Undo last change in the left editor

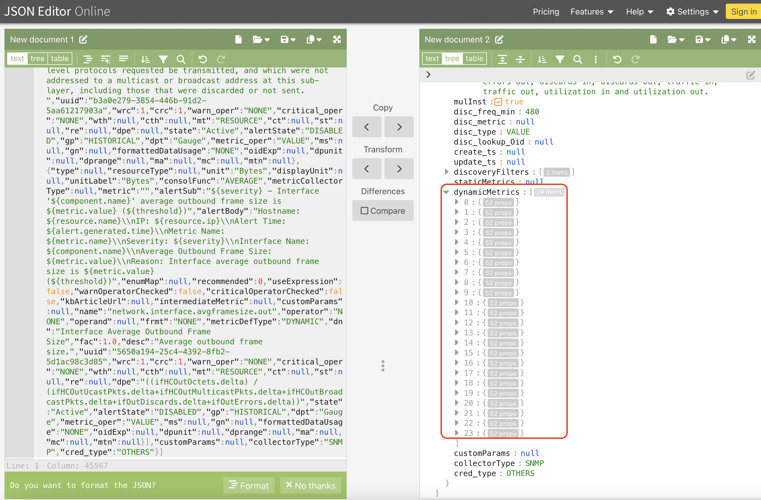[x=203, y=59]
